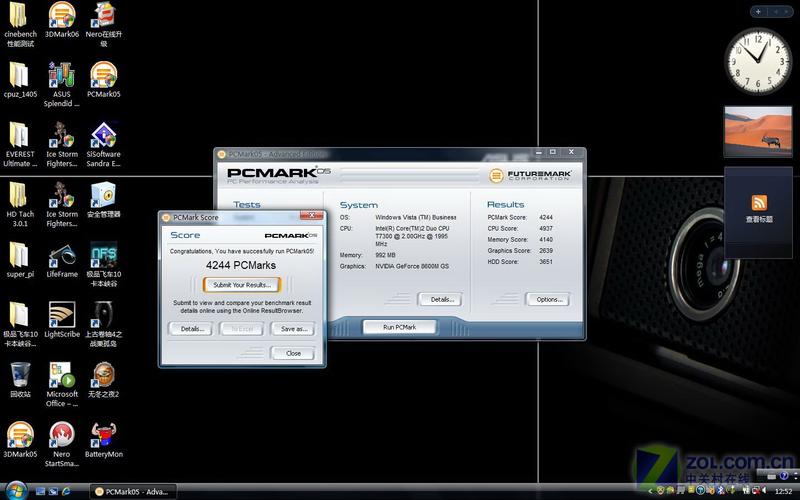This screenshot has width=800, height=500.
Task: Click Windows Vista (TM) Business text
Action: pos(416,217)
